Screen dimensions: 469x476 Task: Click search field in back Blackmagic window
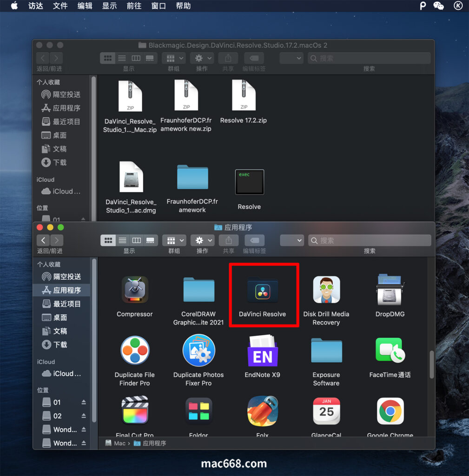[369, 58]
